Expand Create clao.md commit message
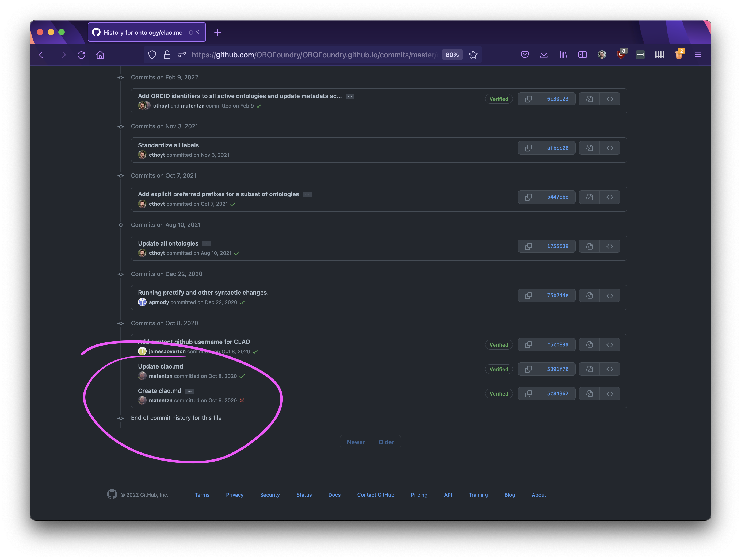The image size is (741, 560). 189,391
